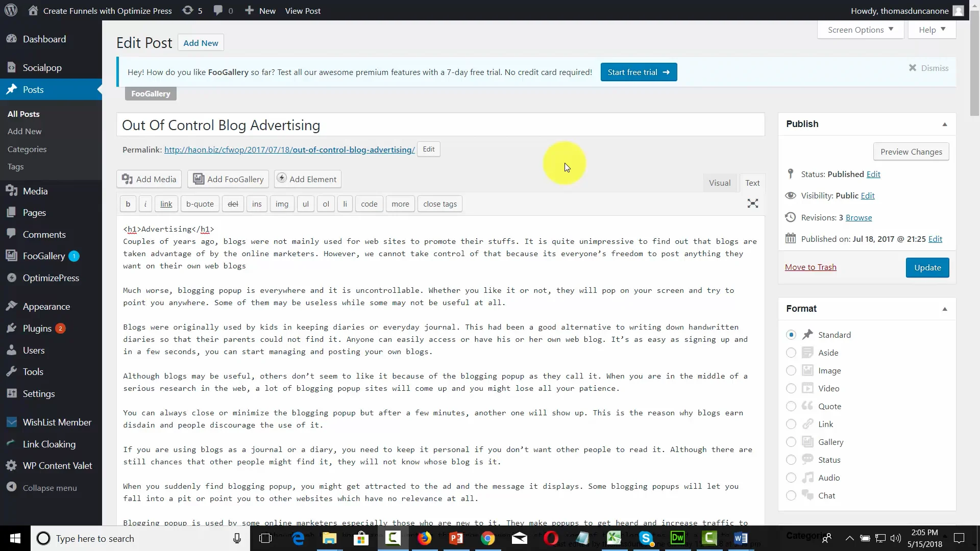Open the Help dropdown panel

pos(932,30)
